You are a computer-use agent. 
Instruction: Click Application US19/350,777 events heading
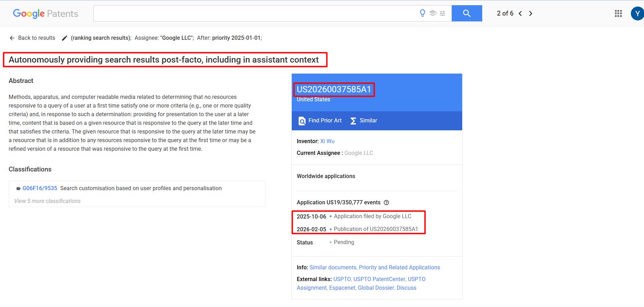(x=338, y=203)
